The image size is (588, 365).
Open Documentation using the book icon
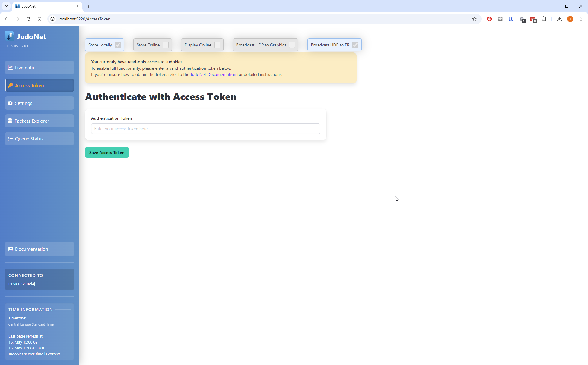pos(11,249)
